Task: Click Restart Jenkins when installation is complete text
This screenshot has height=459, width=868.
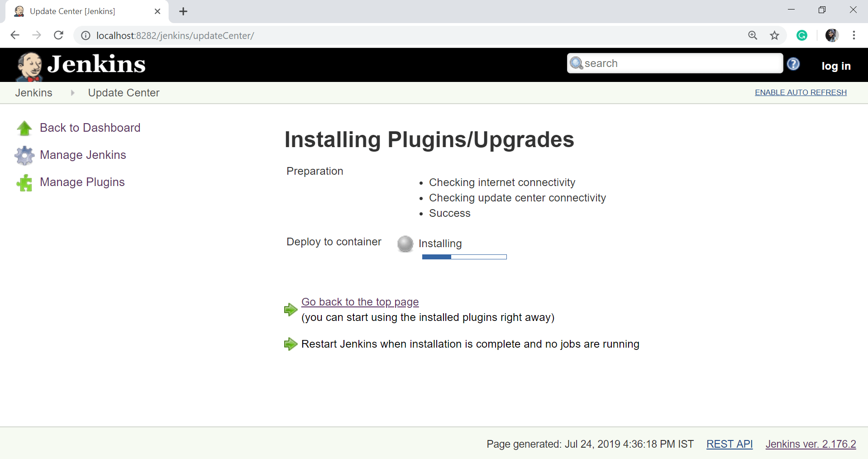Action: coord(470,344)
